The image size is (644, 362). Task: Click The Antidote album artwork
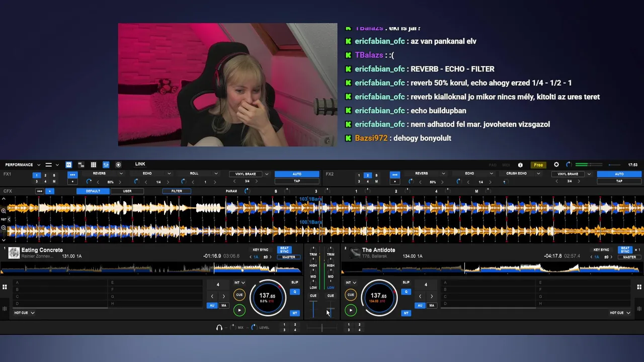click(x=355, y=253)
